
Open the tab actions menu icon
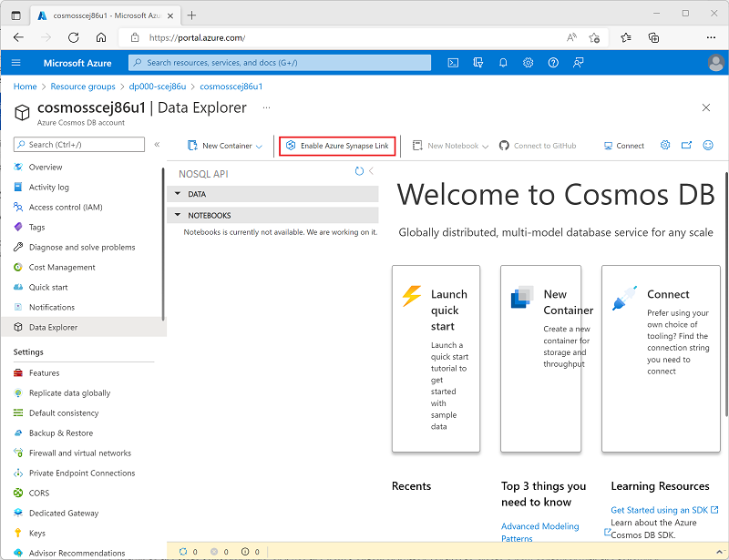15,15
